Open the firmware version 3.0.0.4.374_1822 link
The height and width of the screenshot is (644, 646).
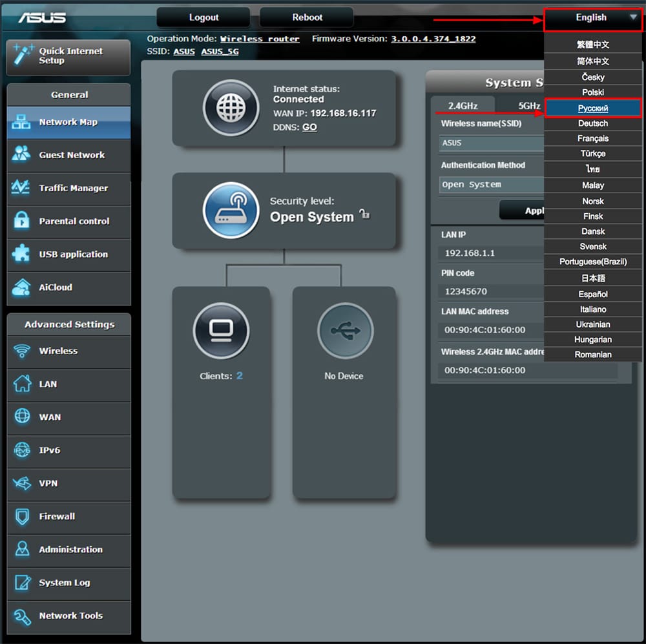click(433, 39)
